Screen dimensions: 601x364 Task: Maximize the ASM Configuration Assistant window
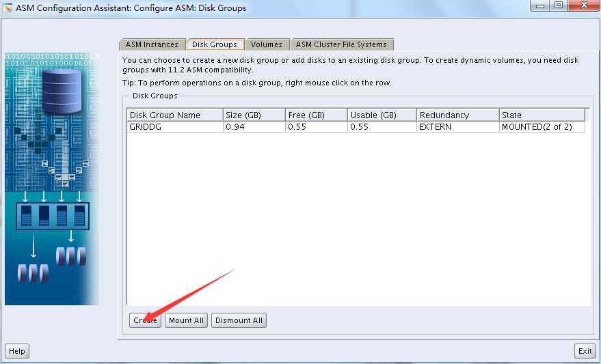[x=559, y=5]
